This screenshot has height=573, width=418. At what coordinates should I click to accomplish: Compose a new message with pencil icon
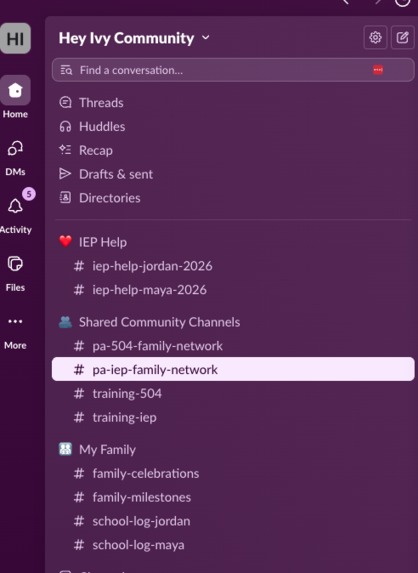pyautogui.click(x=403, y=37)
